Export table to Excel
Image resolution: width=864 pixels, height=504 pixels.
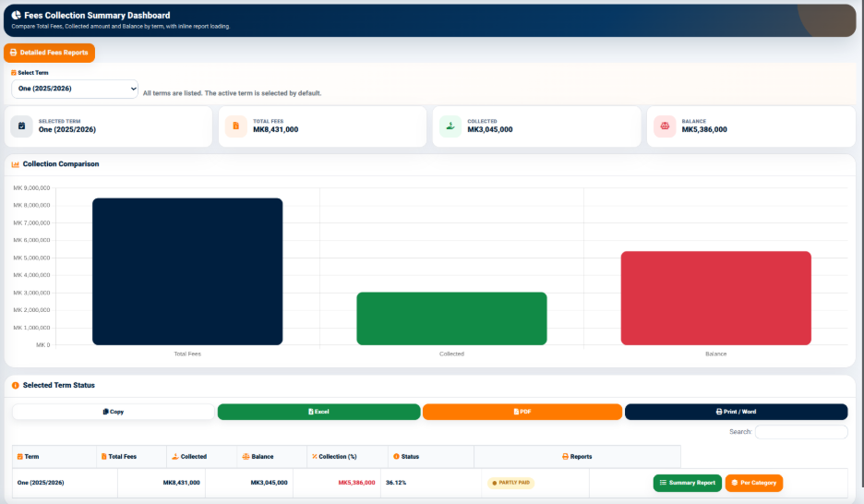[x=318, y=412]
